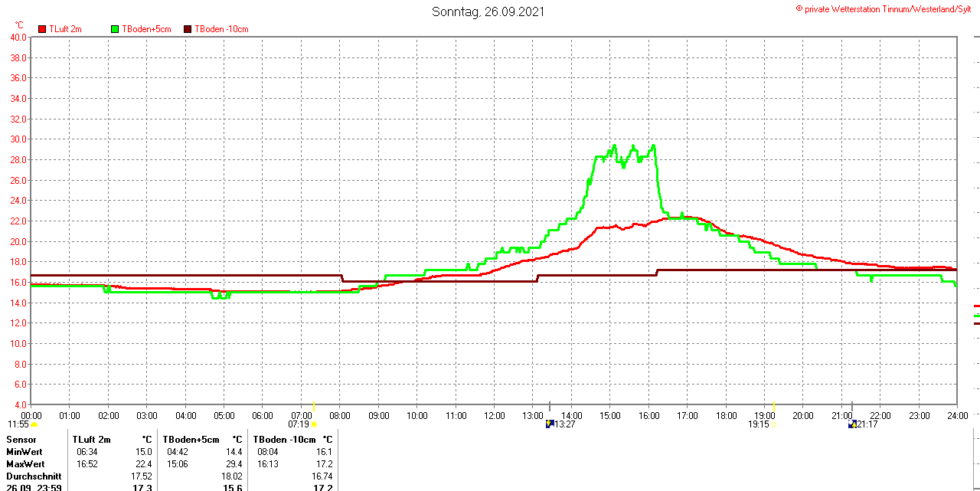Click the yellow sunset marker on the time axis
The width and height of the screenshot is (980, 491).
[x=774, y=405]
